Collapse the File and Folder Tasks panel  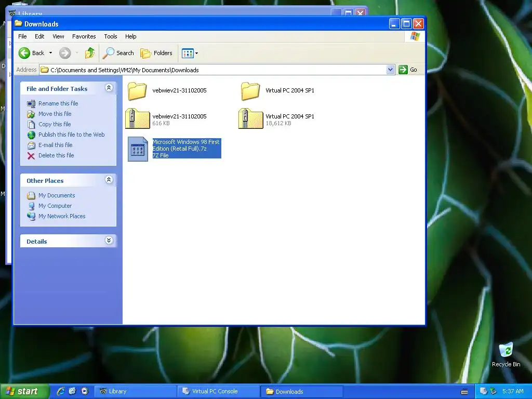(x=109, y=88)
